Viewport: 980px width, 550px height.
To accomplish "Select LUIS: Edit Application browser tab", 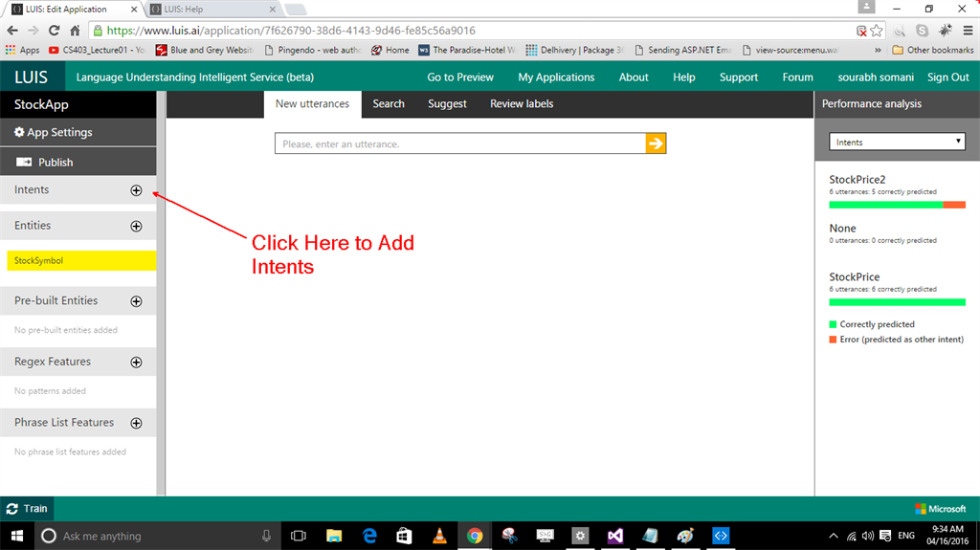I will pos(74,10).
